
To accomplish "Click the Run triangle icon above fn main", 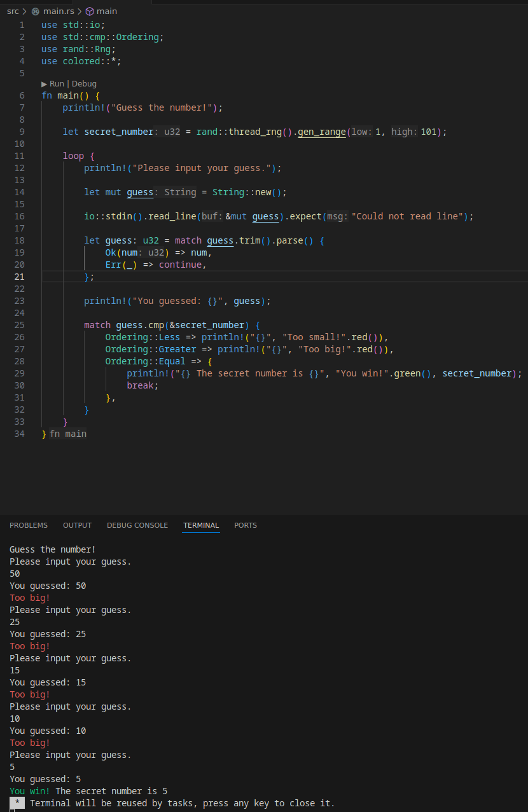I will point(44,84).
